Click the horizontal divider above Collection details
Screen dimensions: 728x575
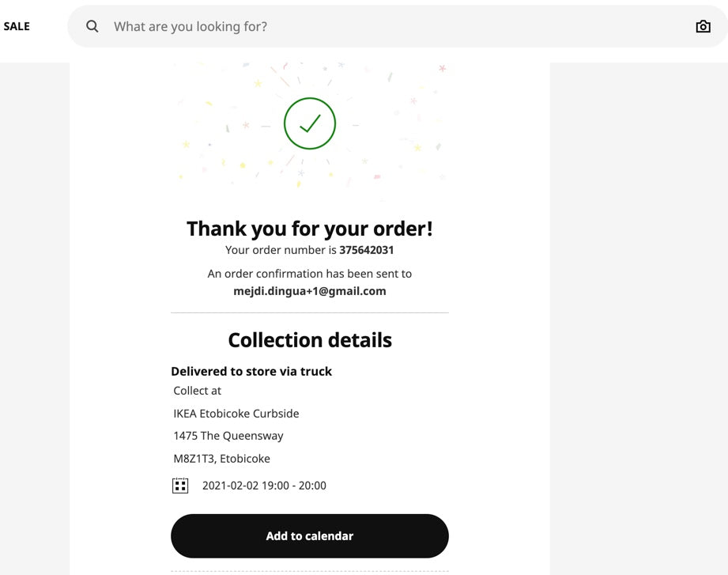(310, 313)
